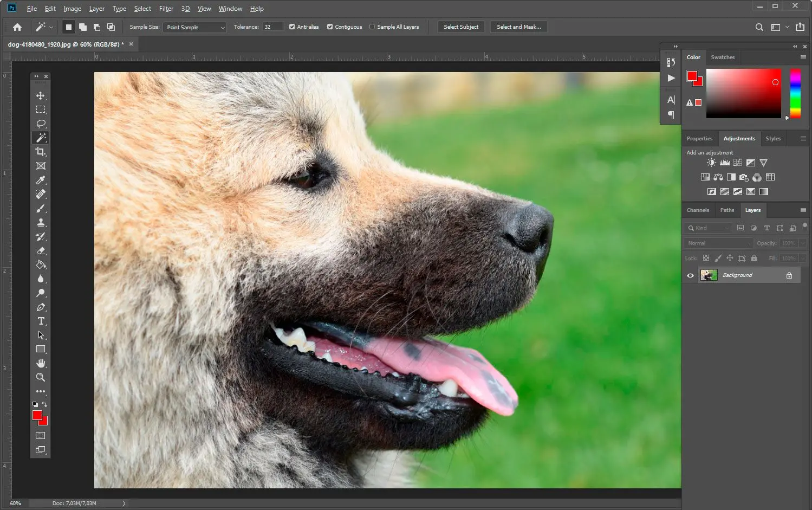Viewport: 812px width, 510px height.
Task: Enable Sample All Layers checkbox
Action: pos(372,27)
